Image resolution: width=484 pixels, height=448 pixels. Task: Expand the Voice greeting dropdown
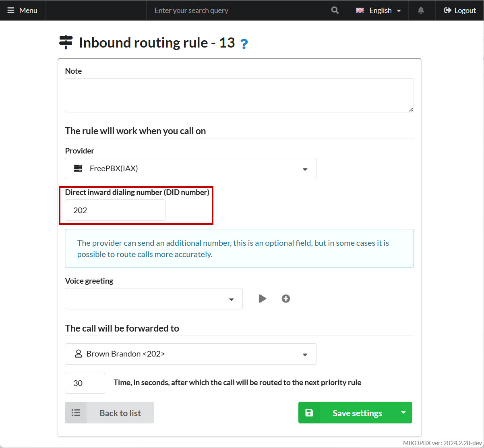coord(154,299)
